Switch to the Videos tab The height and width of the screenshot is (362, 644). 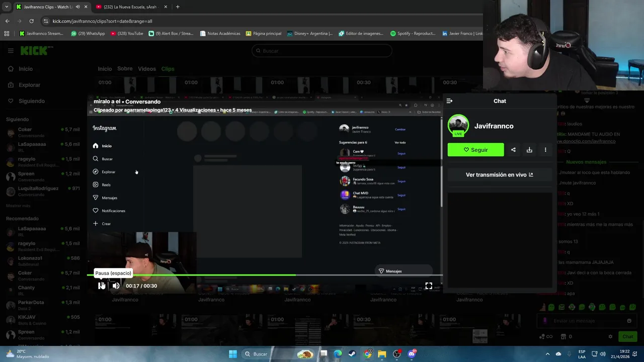click(x=147, y=69)
